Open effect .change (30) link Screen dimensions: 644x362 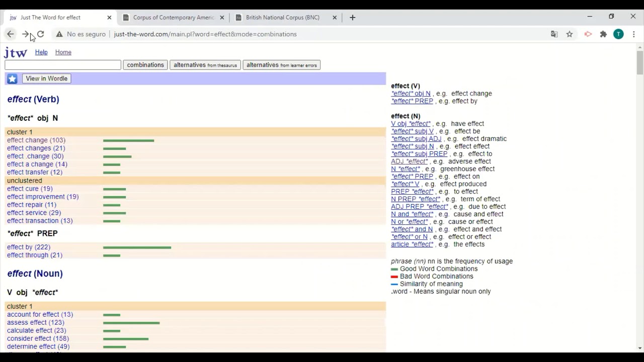click(35, 156)
